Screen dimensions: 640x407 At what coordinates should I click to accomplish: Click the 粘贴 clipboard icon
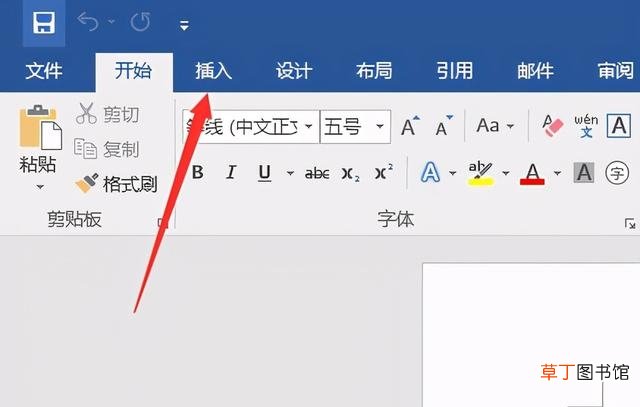coord(40,127)
